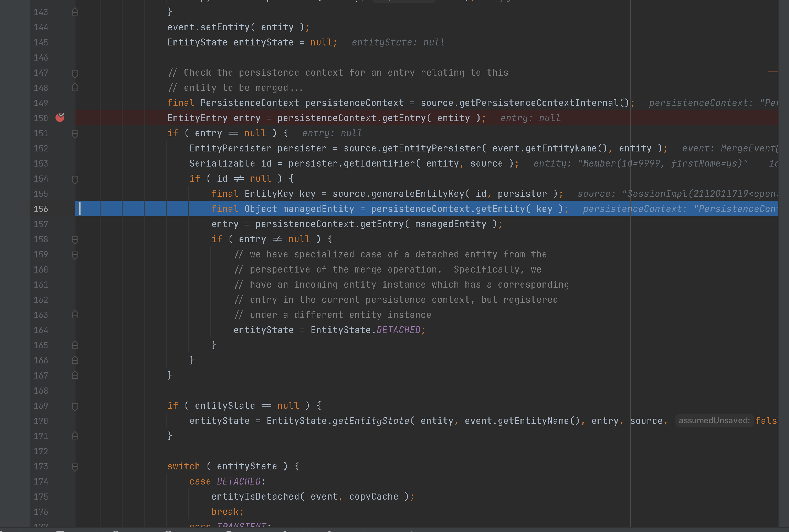Click the fold end marker on line 167

(x=75, y=375)
